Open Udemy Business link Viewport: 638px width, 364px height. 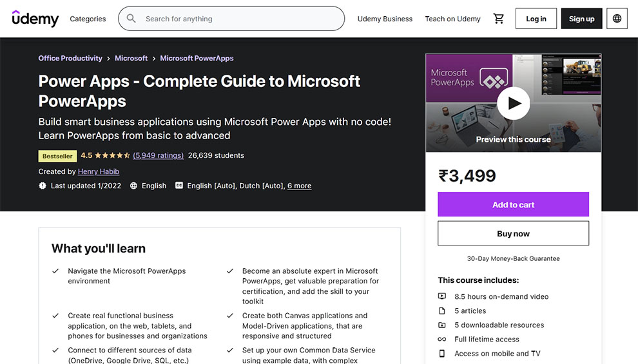click(385, 19)
